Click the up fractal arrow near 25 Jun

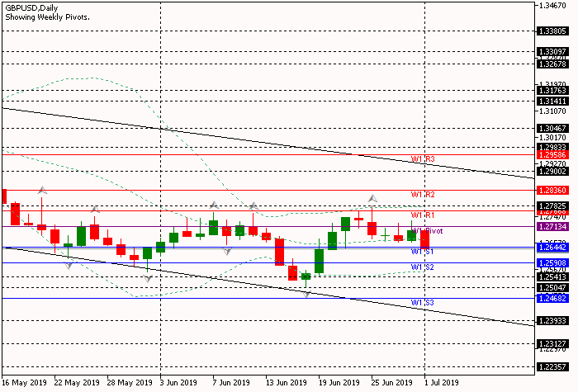coord(373,199)
